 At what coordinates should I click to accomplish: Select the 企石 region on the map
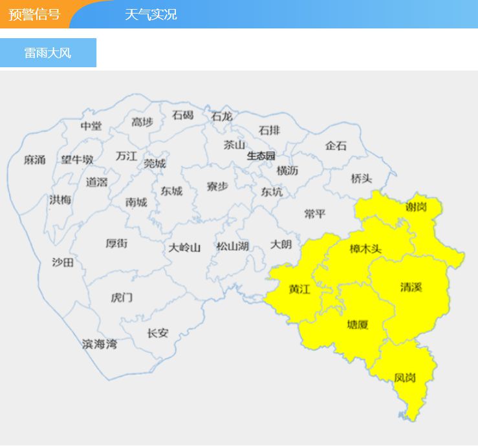point(336,145)
